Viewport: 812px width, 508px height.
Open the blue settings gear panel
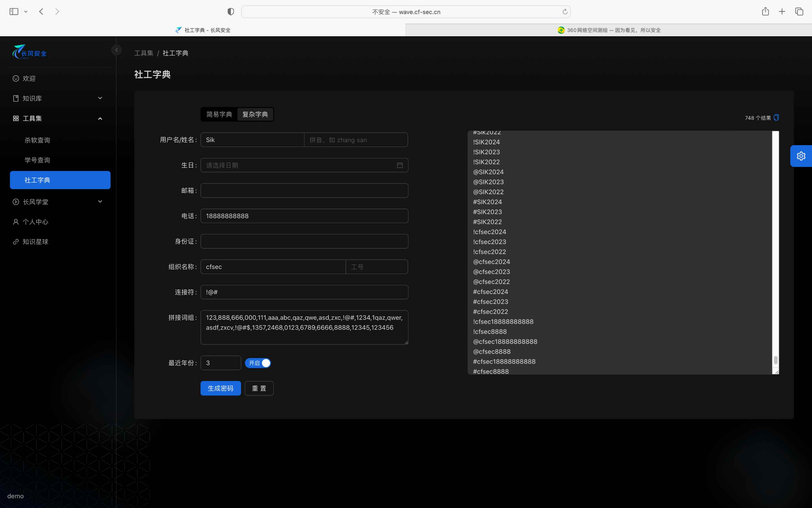801,156
